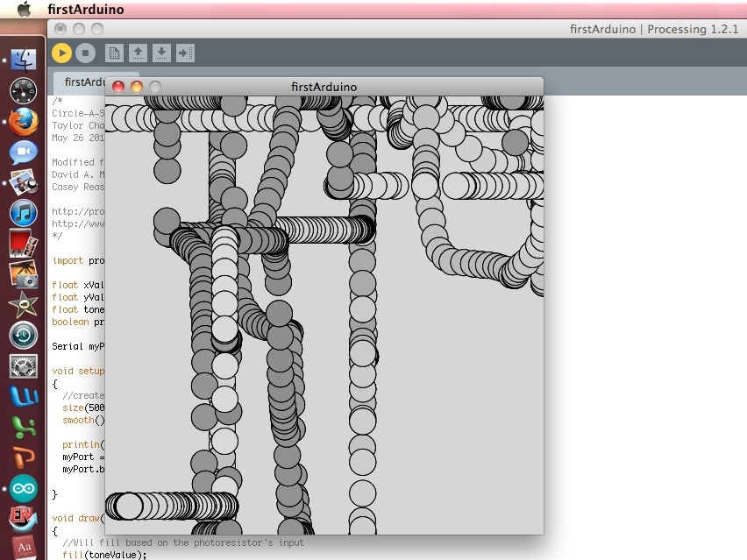Click the 'smooth()' code line
Screen dimensions: 747x560
(83, 420)
